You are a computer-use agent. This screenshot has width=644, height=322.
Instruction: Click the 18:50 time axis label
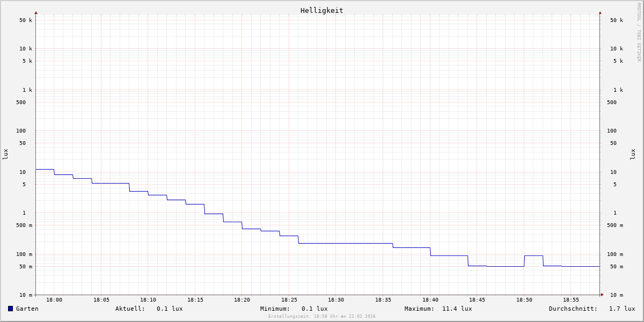pos(524,300)
